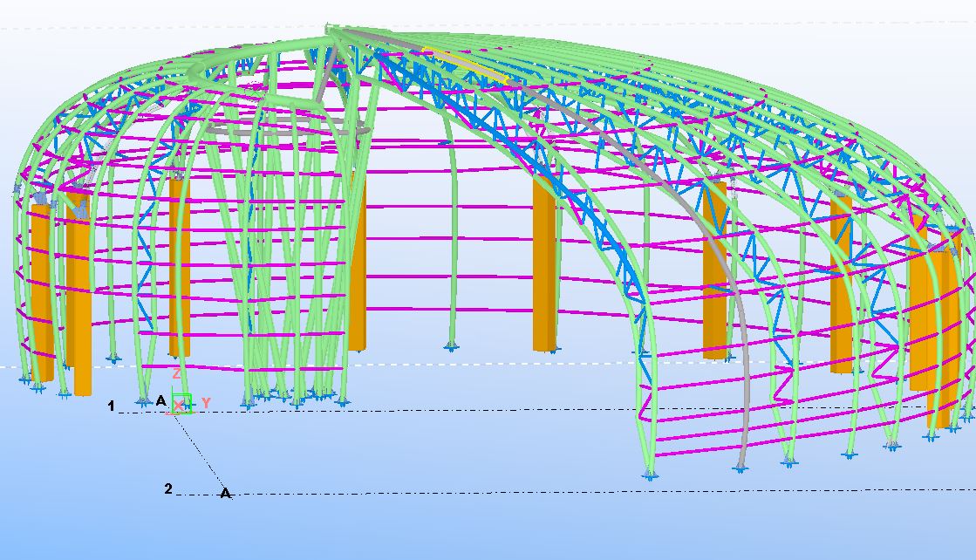Click the Z axis label of the coordinate icon
Screen dimensions: 976x560
click(x=177, y=374)
